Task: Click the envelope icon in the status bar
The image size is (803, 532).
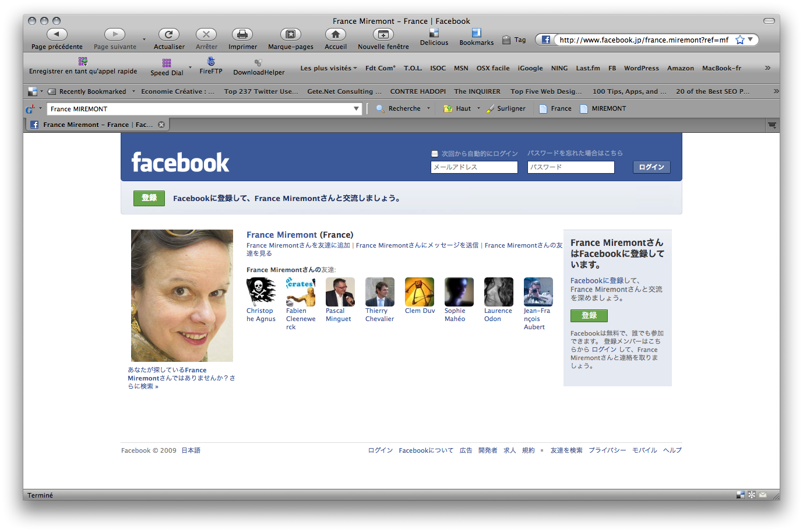Action: [x=762, y=495]
